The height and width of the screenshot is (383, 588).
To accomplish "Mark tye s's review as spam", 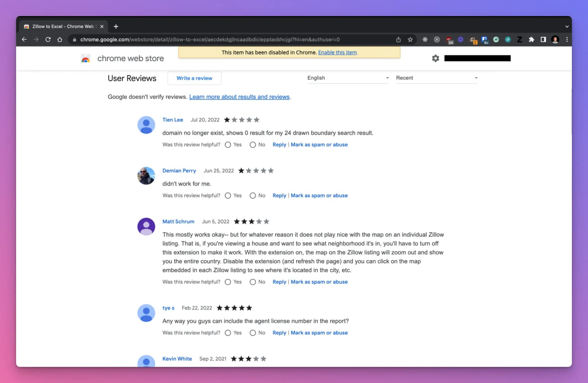I will click(x=319, y=333).
